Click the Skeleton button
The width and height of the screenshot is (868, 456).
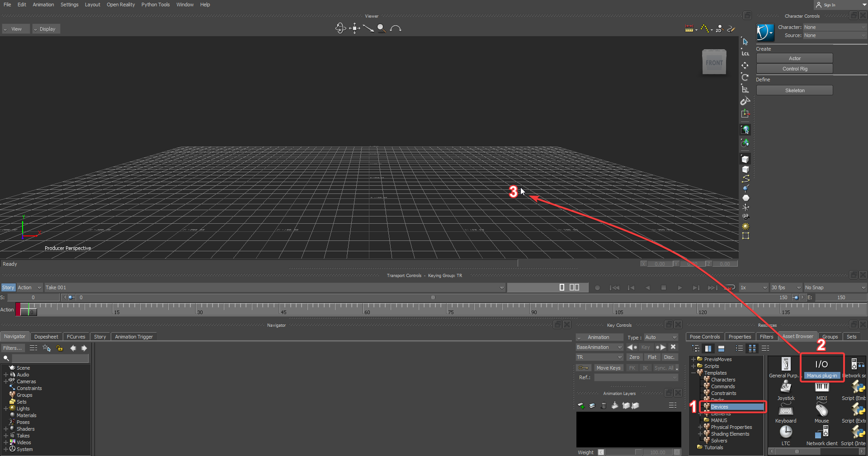[x=794, y=90]
